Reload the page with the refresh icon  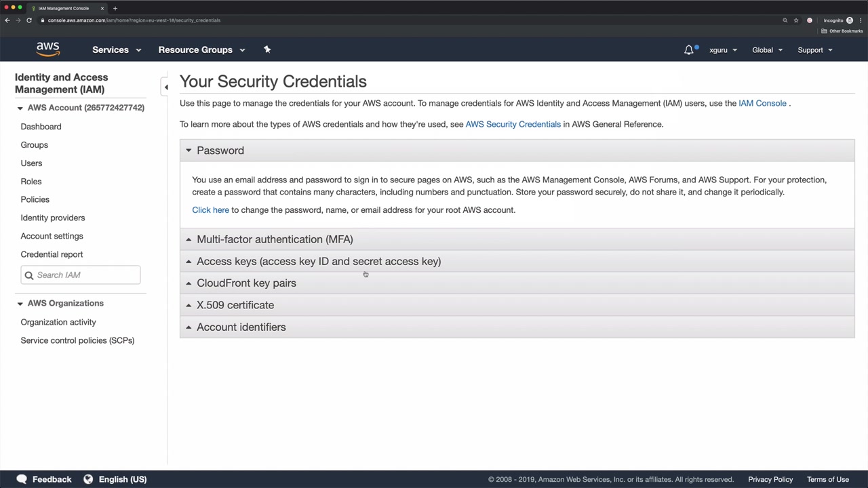[29, 20]
